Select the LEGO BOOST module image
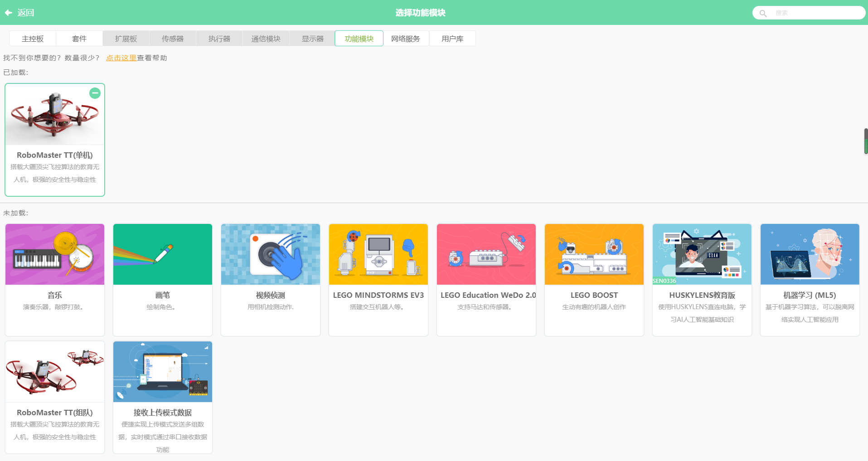The width and height of the screenshot is (868, 461). (594, 254)
